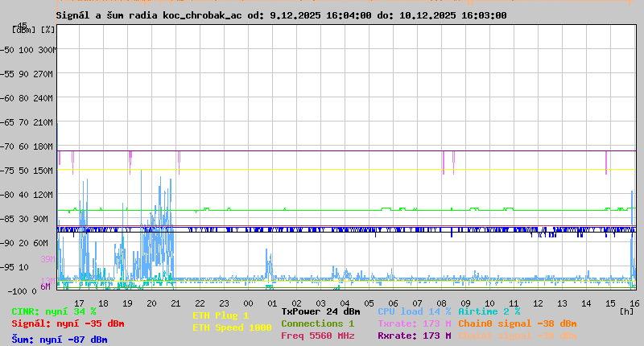Click the hour '01' x-axis tick label
Screen dimensions: 644x346
pos(272,303)
